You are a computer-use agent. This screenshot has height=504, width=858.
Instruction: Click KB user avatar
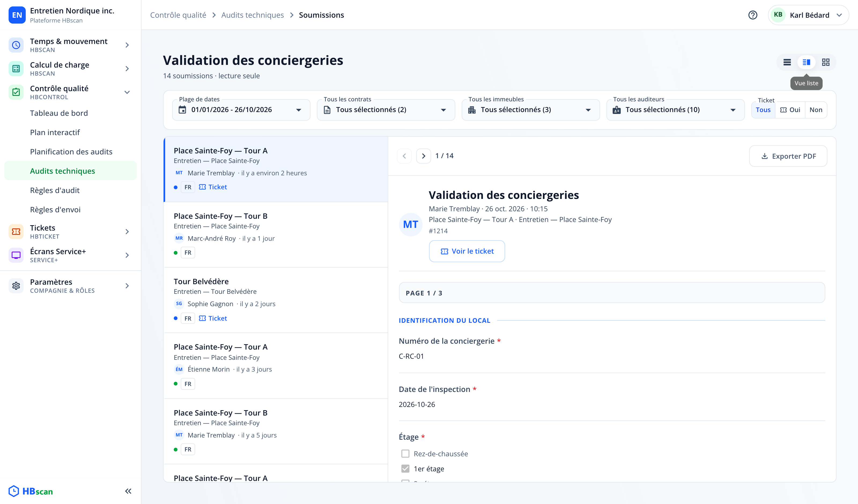coord(778,15)
